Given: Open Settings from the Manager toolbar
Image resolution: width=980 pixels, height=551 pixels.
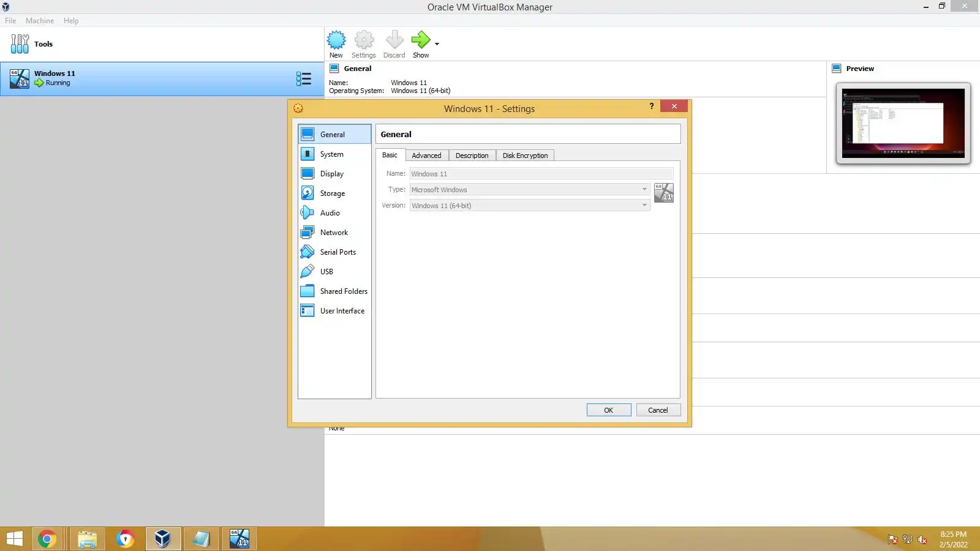Looking at the screenshot, I should tap(364, 44).
